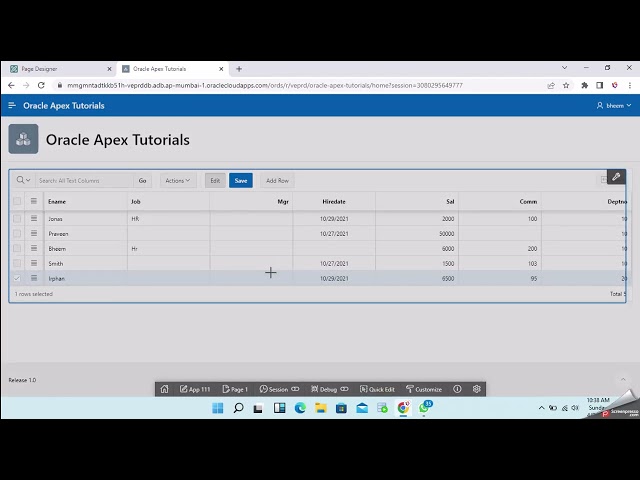The image size is (640, 480).
Task: Open the Windows Start menu
Action: 218,408
